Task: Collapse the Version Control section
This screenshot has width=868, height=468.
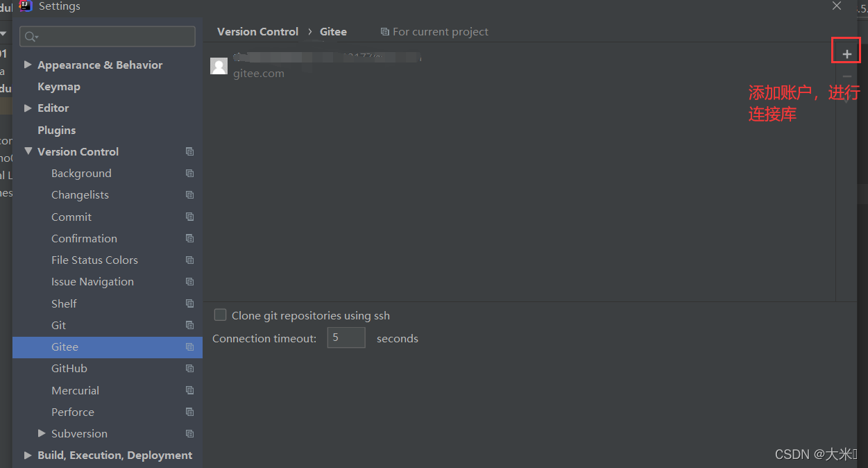Action: 28,151
